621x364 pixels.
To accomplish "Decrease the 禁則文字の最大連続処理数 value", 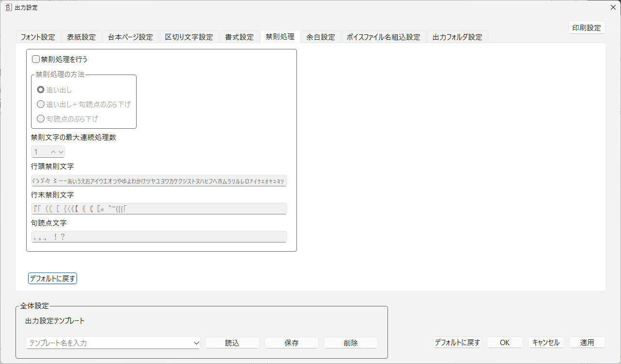I will 61,152.
